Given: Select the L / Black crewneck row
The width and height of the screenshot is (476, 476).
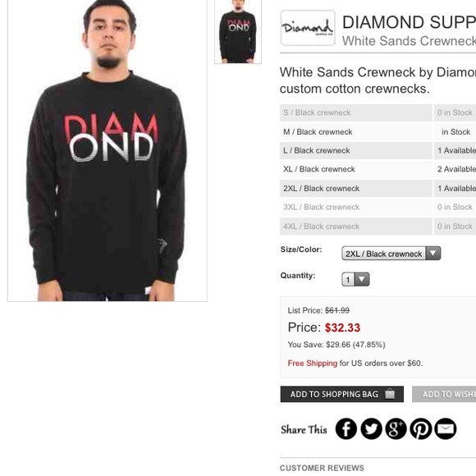Looking at the screenshot, I should click(378, 150).
